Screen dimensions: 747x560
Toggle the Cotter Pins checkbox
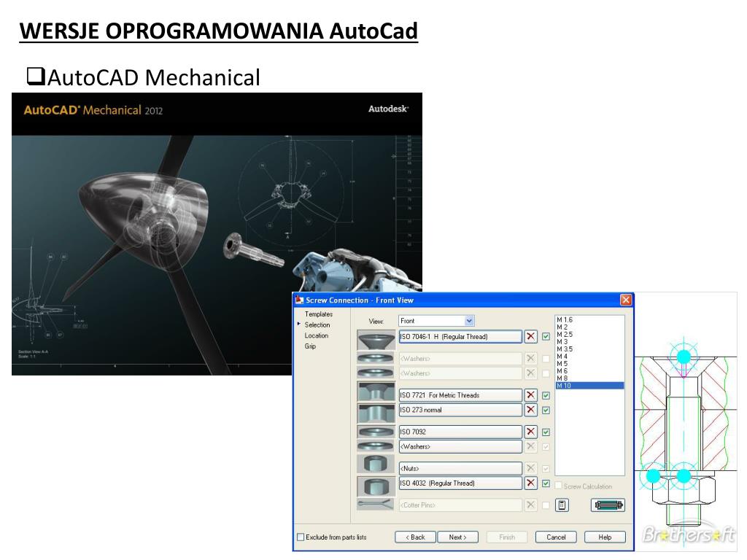546,505
